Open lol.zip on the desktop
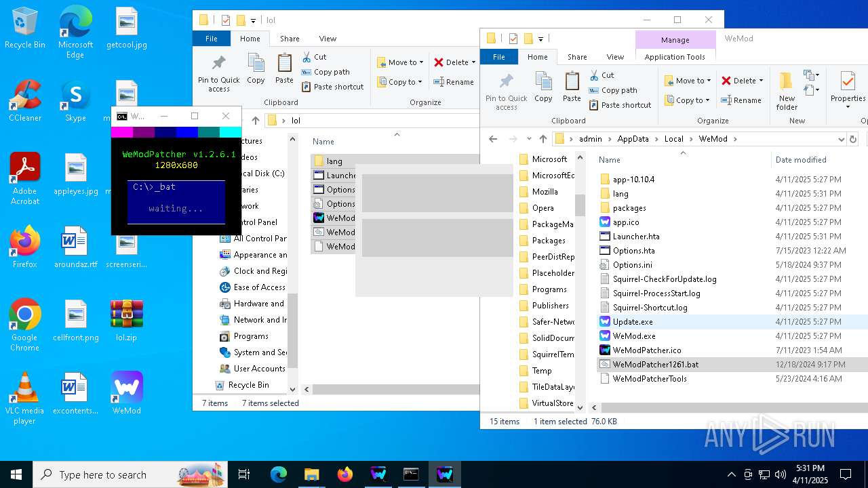 coord(126,321)
